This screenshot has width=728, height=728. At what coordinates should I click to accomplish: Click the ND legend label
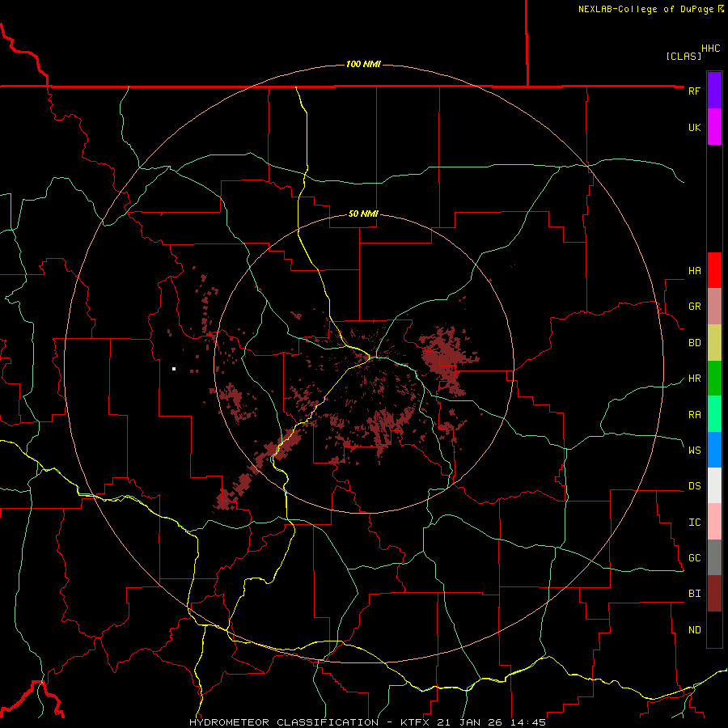[694, 630]
